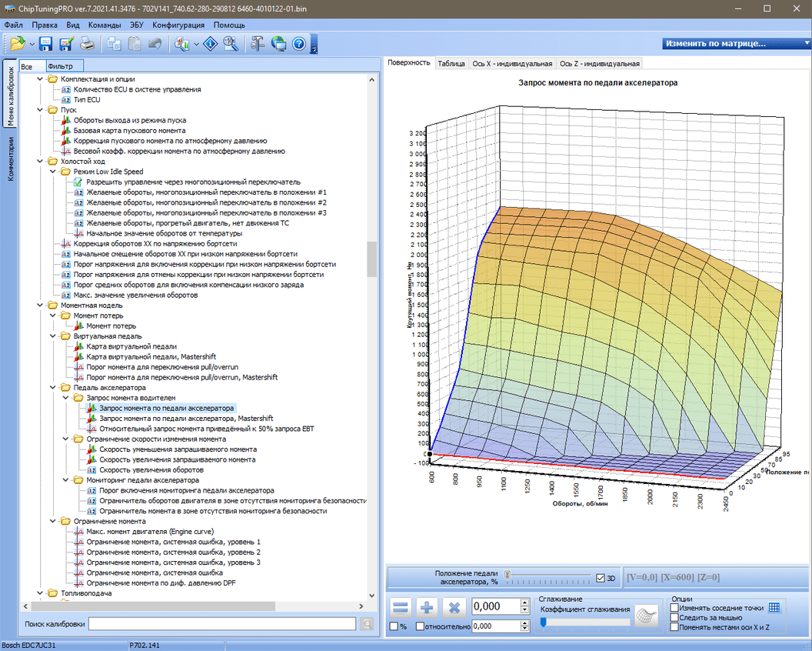Collapse the Холостой ход folder
The width and height of the screenshot is (812, 651).
tap(40, 161)
